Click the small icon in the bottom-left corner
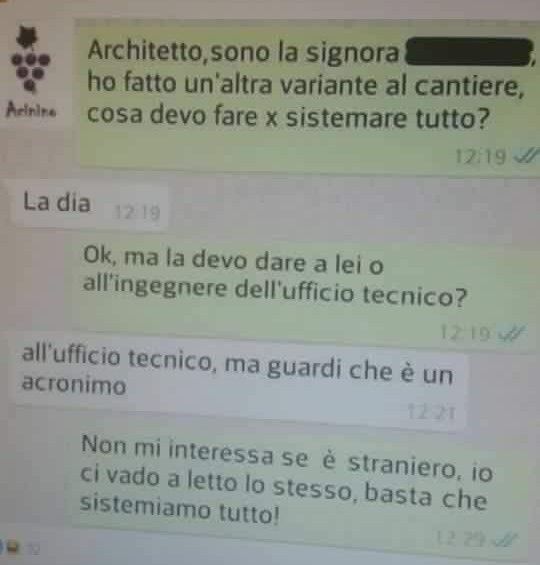Image resolution: width=540 pixels, height=565 pixels. click(13, 548)
